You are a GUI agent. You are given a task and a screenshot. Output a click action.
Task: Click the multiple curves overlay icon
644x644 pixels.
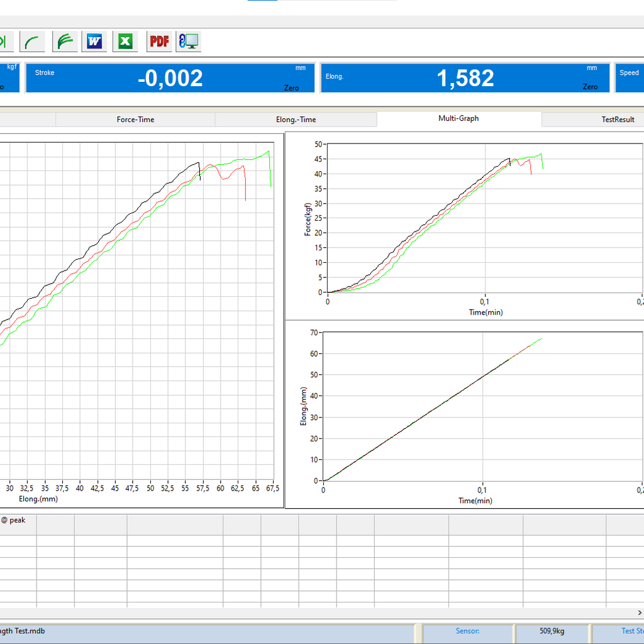[65, 42]
